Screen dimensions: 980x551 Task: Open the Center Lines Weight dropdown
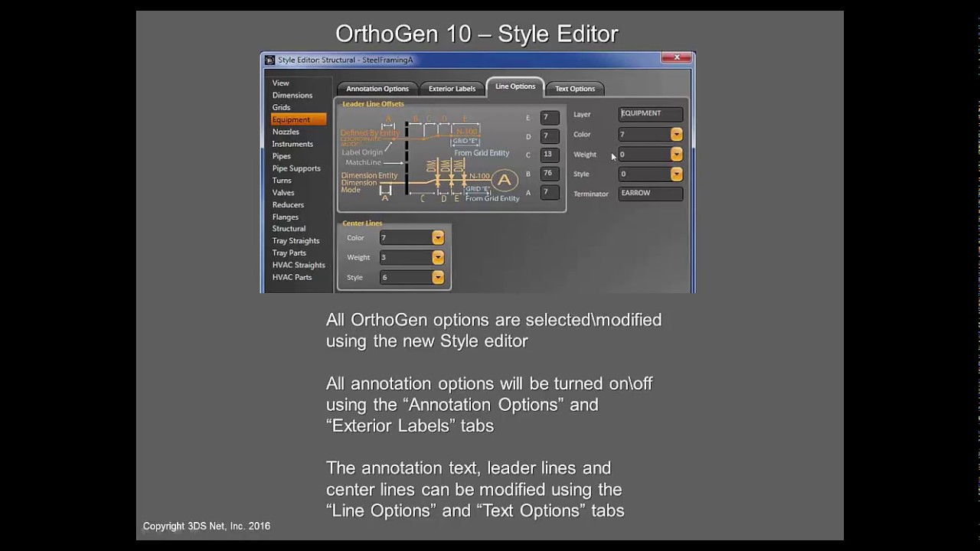pos(438,258)
